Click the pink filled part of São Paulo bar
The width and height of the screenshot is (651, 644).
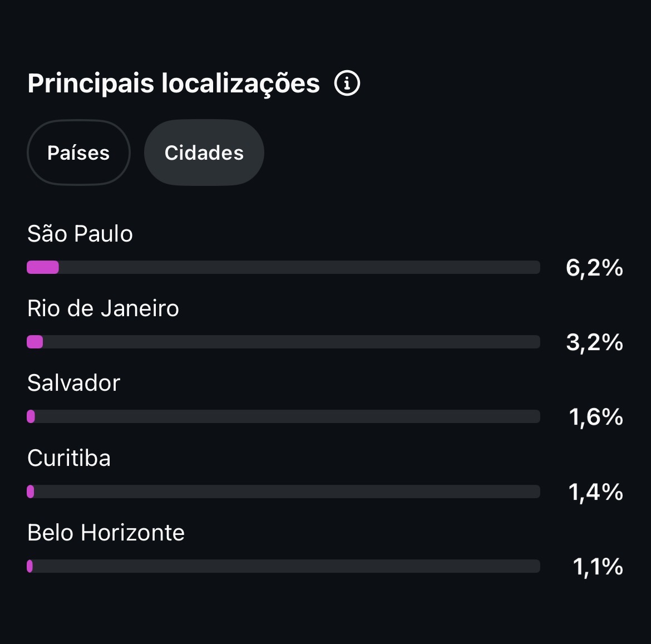tap(43, 267)
